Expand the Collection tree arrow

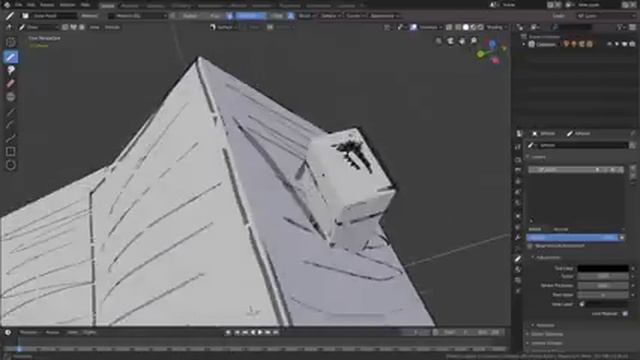[524, 44]
